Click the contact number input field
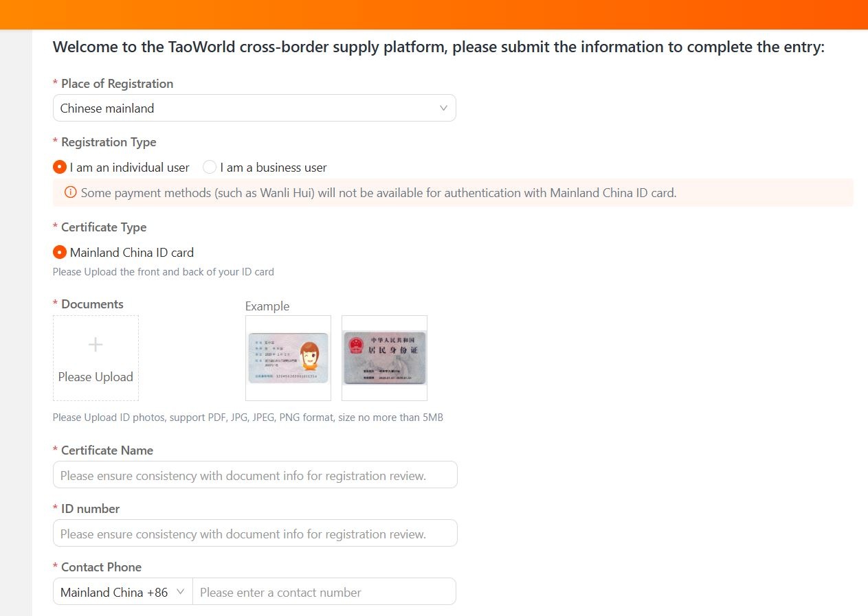The height and width of the screenshot is (616, 868). (x=324, y=592)
